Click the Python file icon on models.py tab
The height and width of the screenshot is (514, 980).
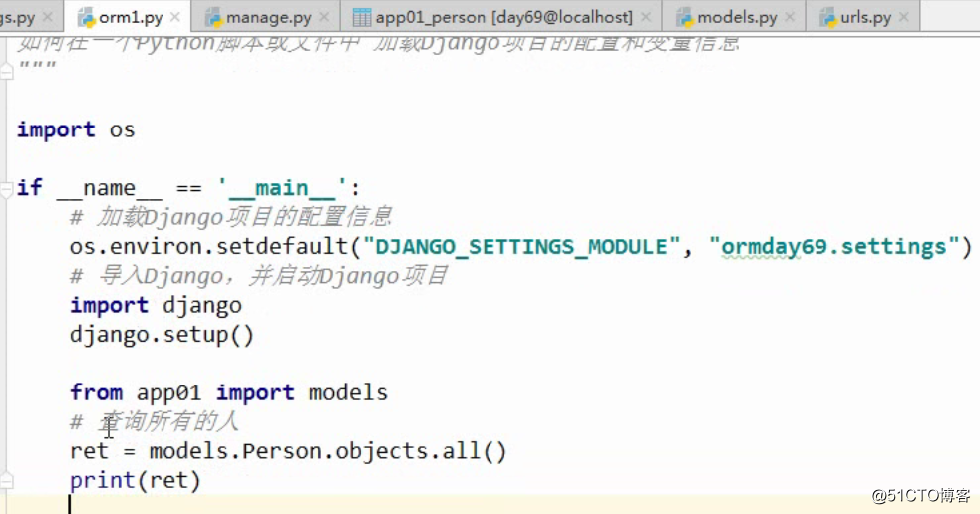[x=685, y=18]
